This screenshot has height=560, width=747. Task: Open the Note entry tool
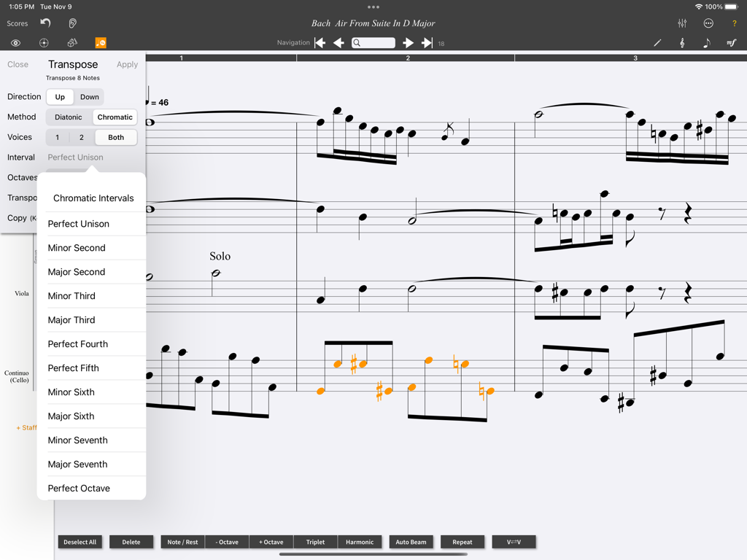705,42
